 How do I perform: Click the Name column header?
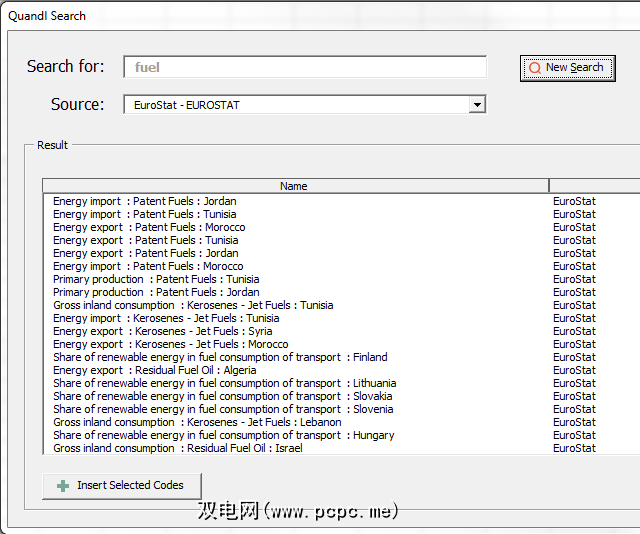[x=296, y=186]
